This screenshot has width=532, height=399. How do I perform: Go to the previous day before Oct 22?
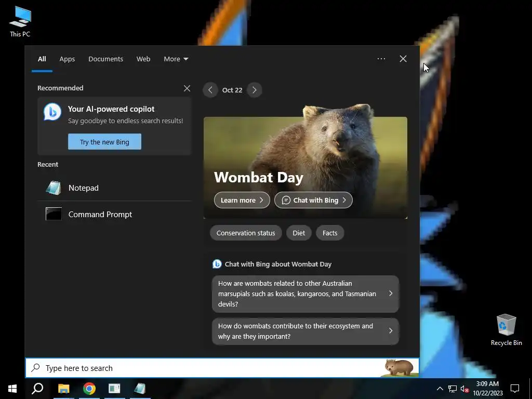(x=210, y=90)
